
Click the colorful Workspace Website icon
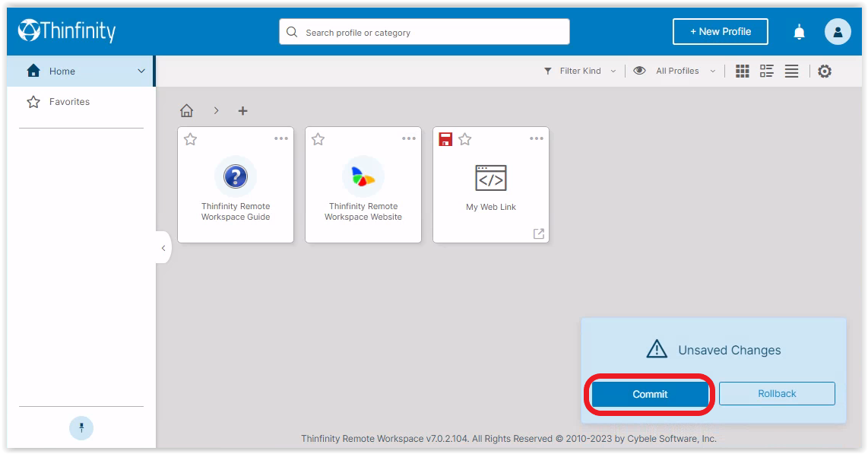pos(363,176)
